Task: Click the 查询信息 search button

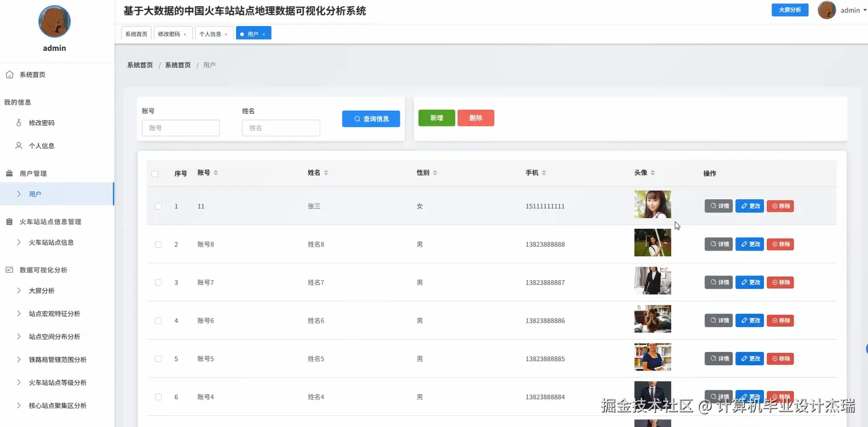Action: [371, 118]
